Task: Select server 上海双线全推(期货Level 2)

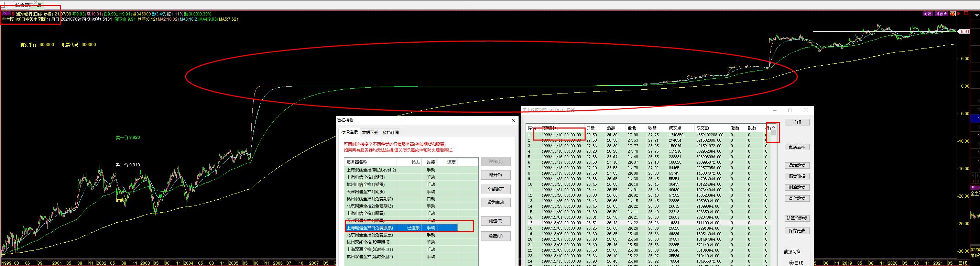Action: click(411, 170)
